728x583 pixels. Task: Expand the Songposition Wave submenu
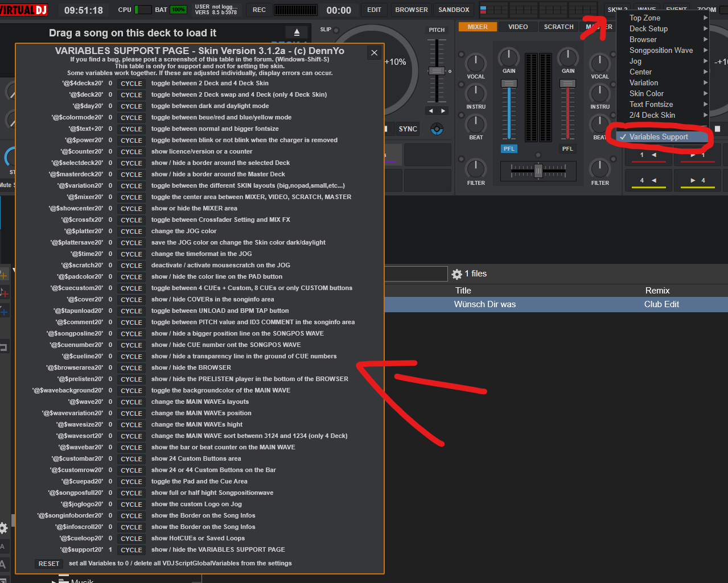click(x=663, y=51)
